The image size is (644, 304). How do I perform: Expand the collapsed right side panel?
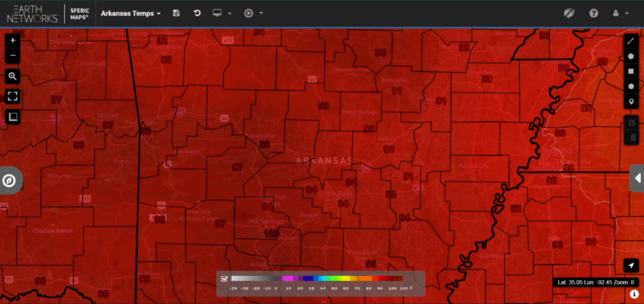(636, 178)
